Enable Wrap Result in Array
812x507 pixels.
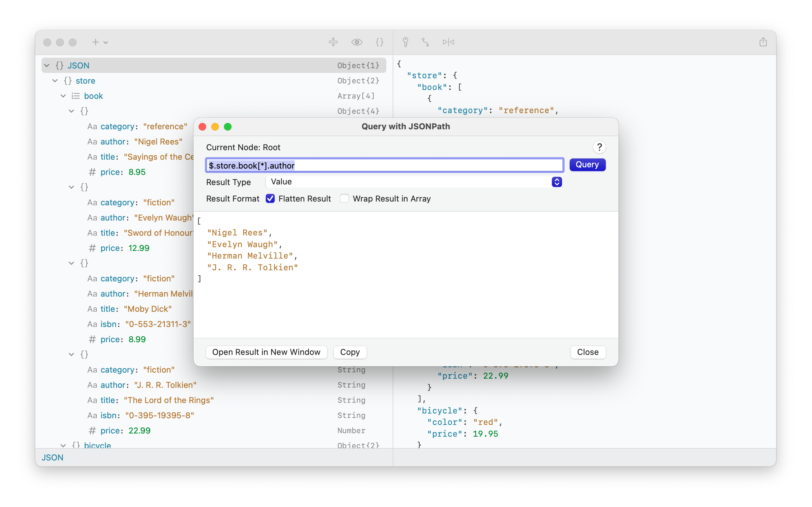coord(344,198)
